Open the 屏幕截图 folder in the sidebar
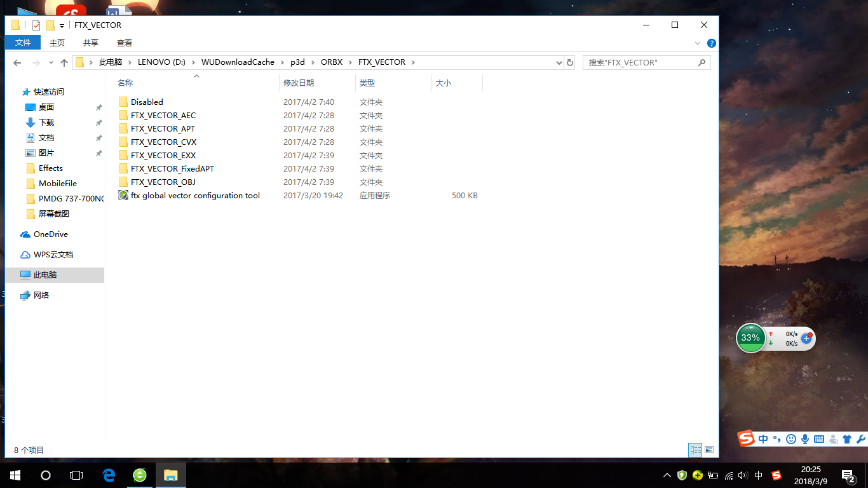Screen dimensions: 868x488 (53, 213)
